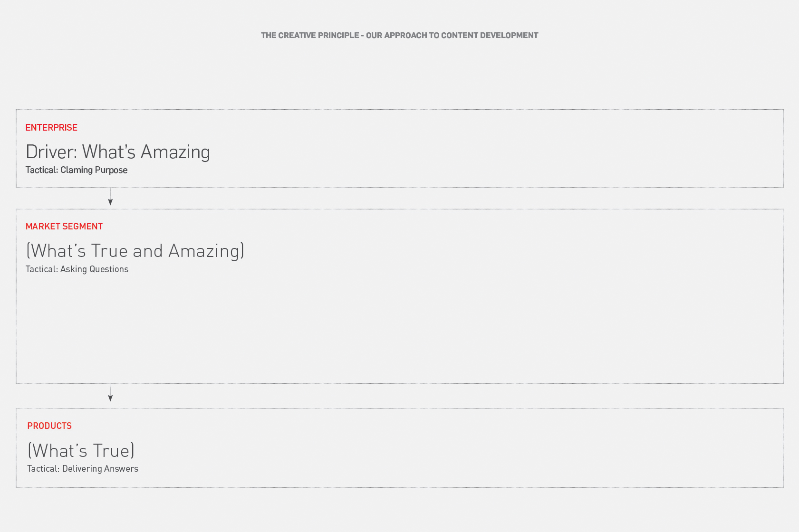The image size is (799, 532).
Task: Click the word 'Amazing' in Enterprise heading
Action: click(175, 152)
